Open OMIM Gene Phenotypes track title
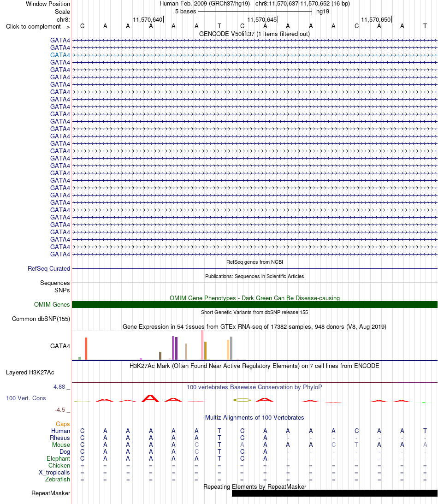Viewport: 438px width, 504px height. (255, 298)
